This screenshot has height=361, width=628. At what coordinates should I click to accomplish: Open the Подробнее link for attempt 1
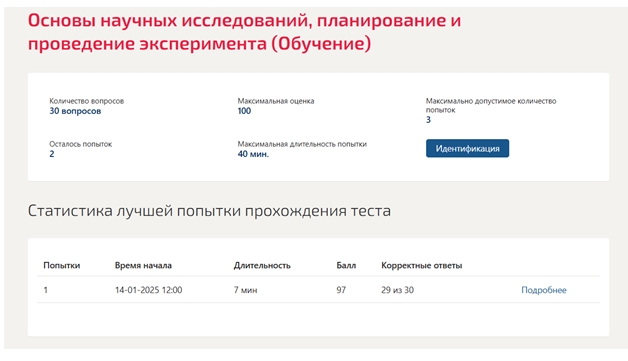pos(543,290)
